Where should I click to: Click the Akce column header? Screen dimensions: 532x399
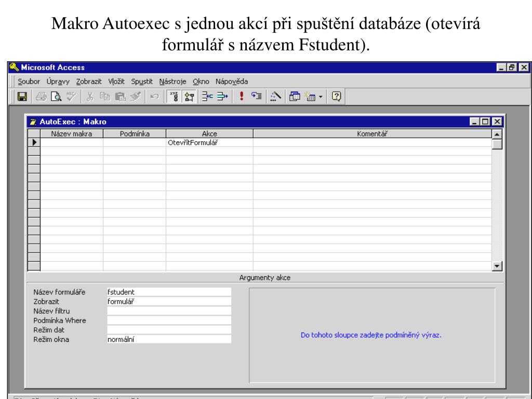209,134
